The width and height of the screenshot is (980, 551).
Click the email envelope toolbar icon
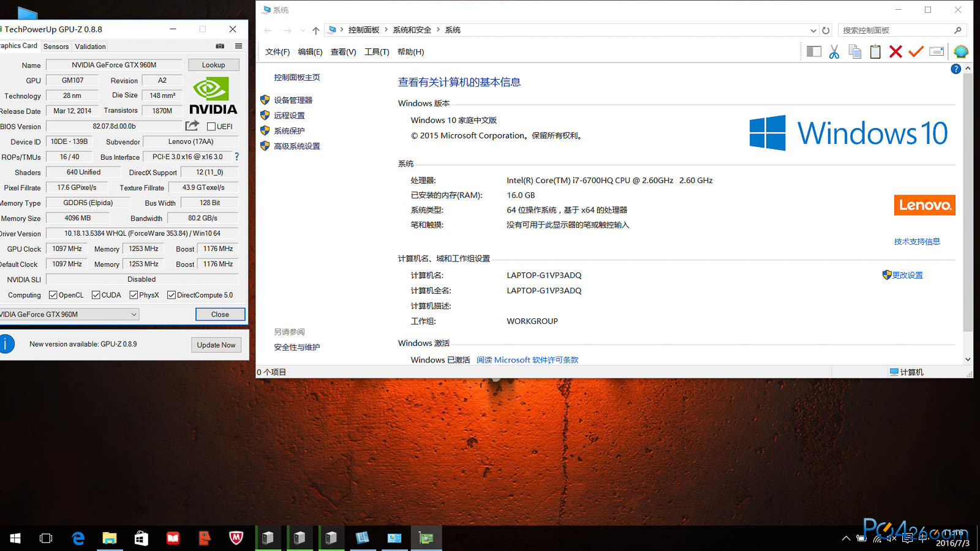point(937,52)
